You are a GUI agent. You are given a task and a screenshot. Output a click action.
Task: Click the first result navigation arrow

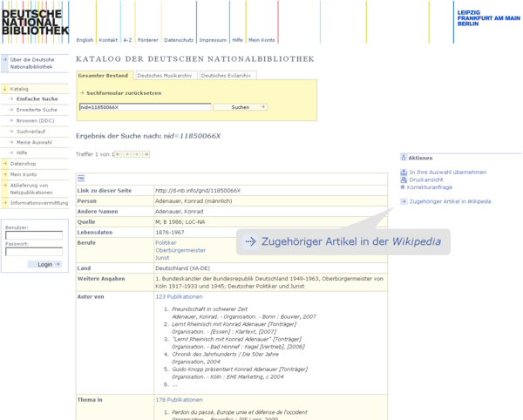[x=119, y=154]
